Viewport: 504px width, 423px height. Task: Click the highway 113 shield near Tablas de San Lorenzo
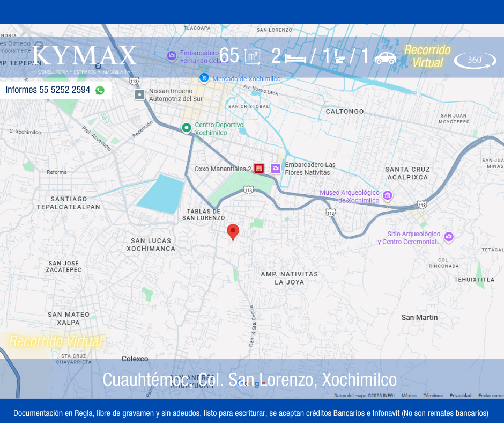(x=248, y=190)
